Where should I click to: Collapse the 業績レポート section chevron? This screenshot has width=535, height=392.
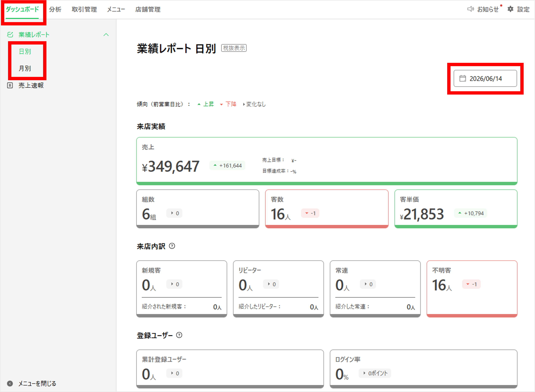pyautogui.click(x=106, y=35)
